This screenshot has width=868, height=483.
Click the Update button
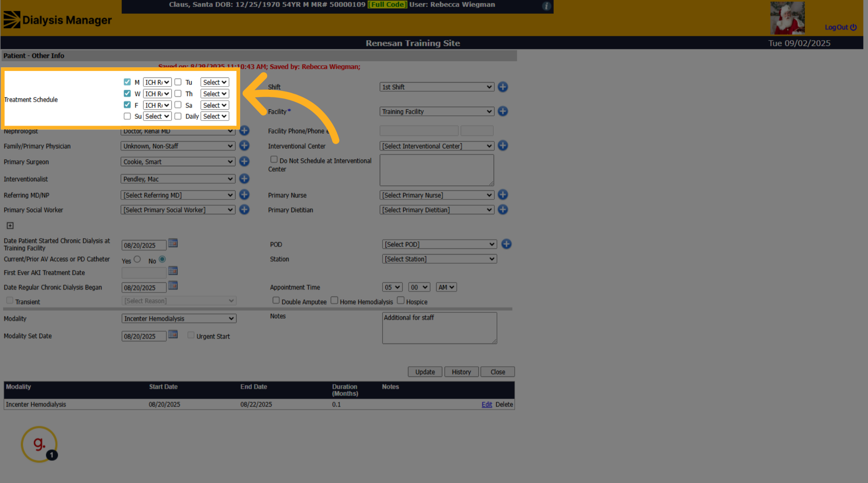[x=425, y=372]
